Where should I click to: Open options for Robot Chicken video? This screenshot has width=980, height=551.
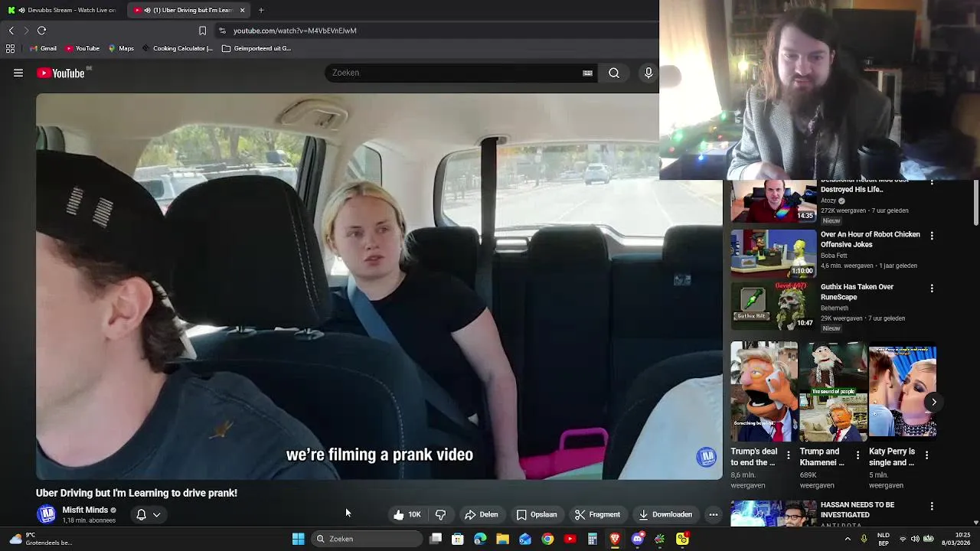coord(932,236)
